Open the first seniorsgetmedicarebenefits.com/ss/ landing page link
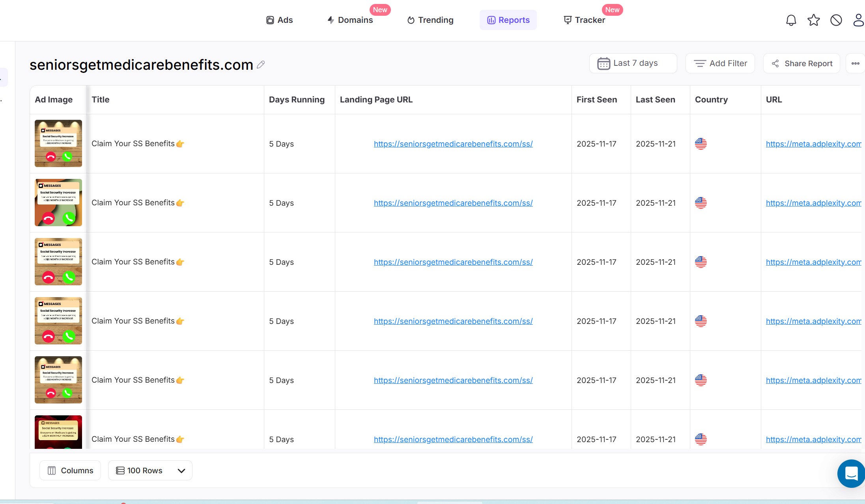 [453, 144]
